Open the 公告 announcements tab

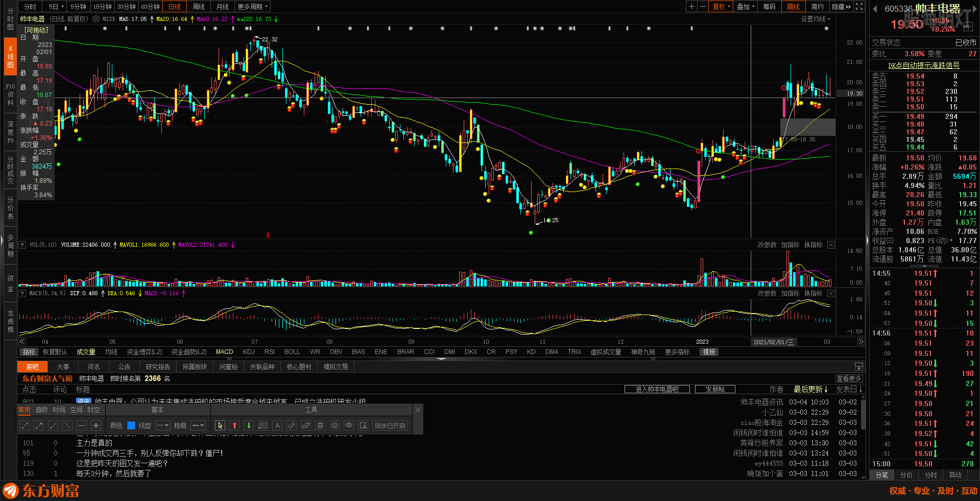click(x=124, y=367)
